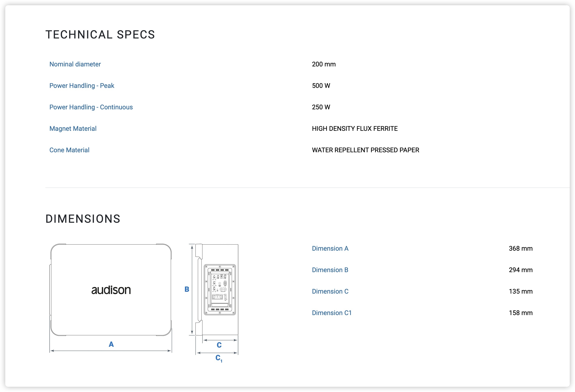Click the WATER REPELLENT PRESSED PAPER value
The width and height of the screenshot is (575, 392).
366,150
